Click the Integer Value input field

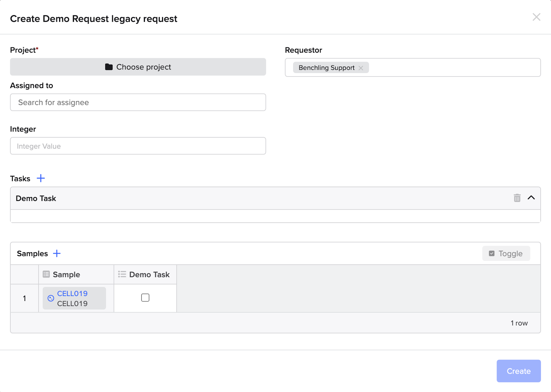(138, 146)
